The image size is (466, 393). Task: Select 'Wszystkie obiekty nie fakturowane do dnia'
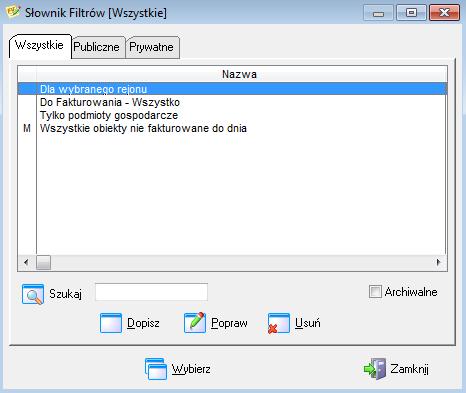point(232,128)
